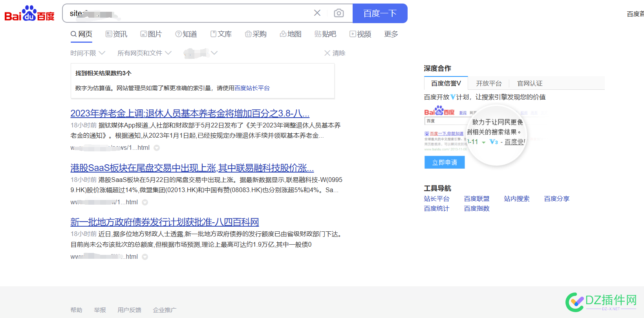644x318 pixels.
Task: Switch to the 地图 tab
Action: (x=291, y=34)
